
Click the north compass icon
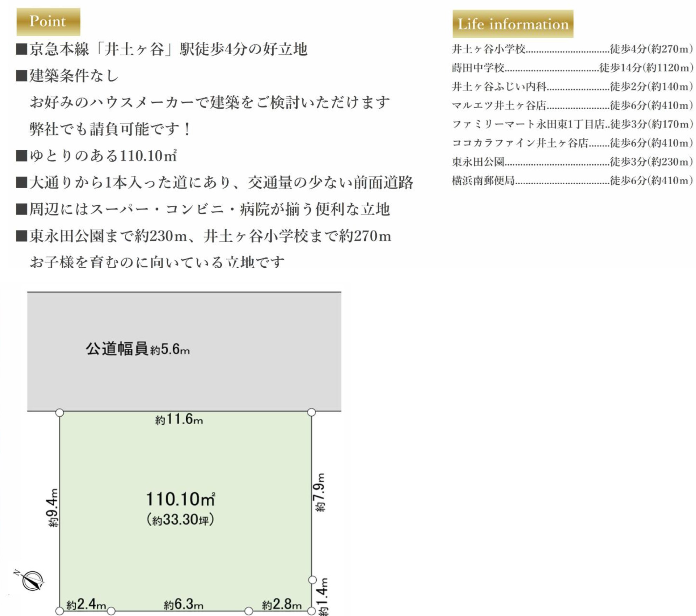tap(32, 580)
